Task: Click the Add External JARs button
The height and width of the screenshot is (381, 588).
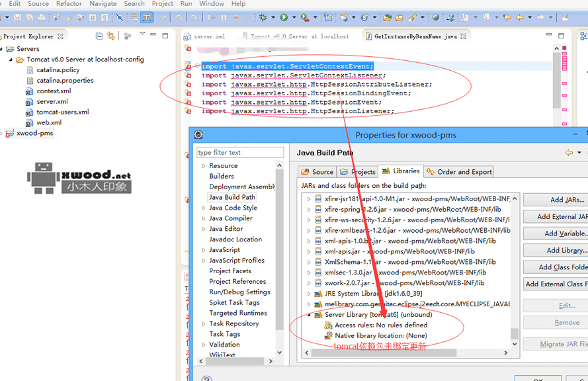Action: click(556, 217)
